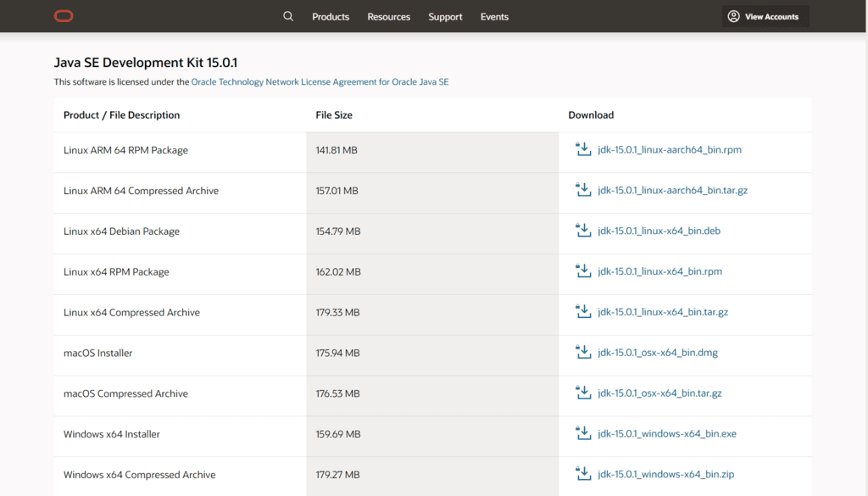Viewport: 868px width, 496px height.
Task: Click the download icon for Linux x64 RPM Package
Action: 582,270
